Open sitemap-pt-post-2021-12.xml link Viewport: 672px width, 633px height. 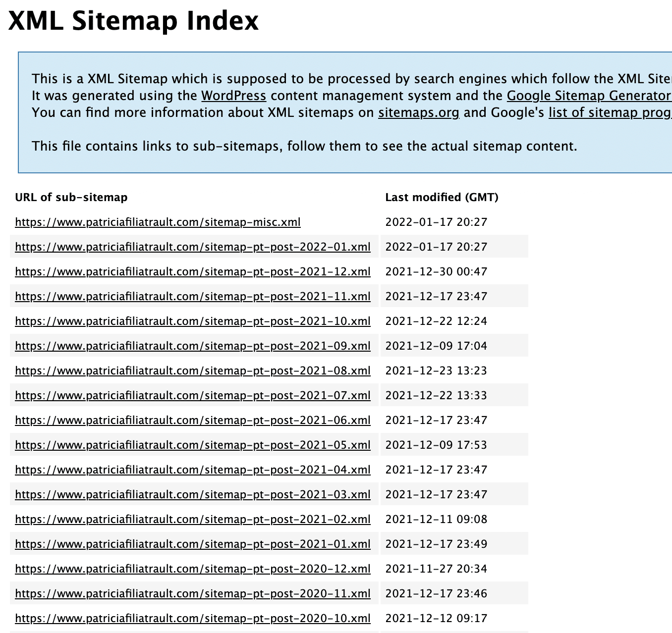click(193, 271)
